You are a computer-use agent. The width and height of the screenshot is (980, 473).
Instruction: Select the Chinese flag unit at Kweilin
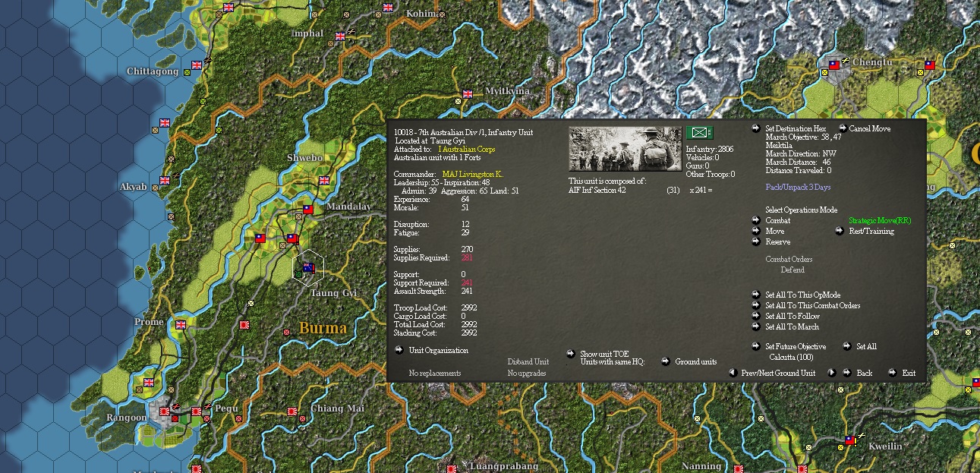(x=850, y=440)
